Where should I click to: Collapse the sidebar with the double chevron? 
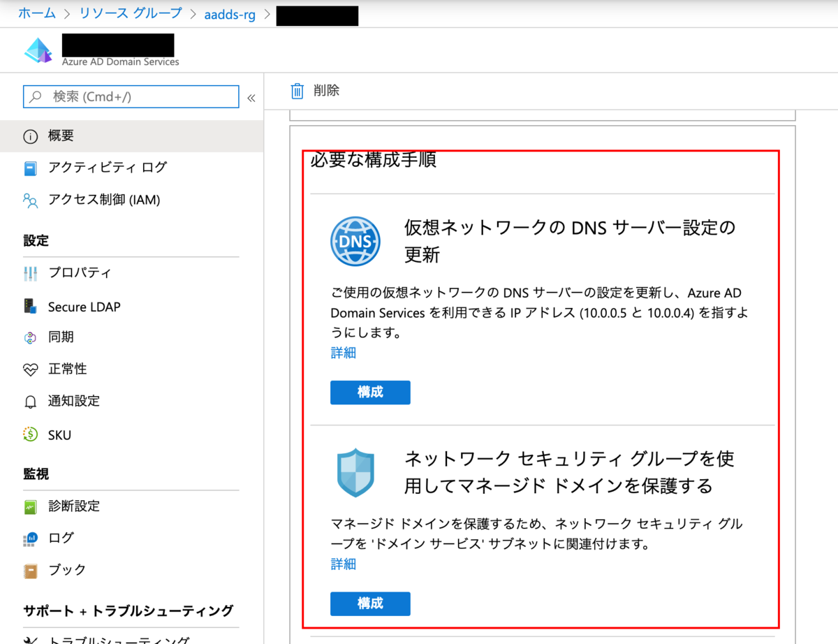point(251,98)
